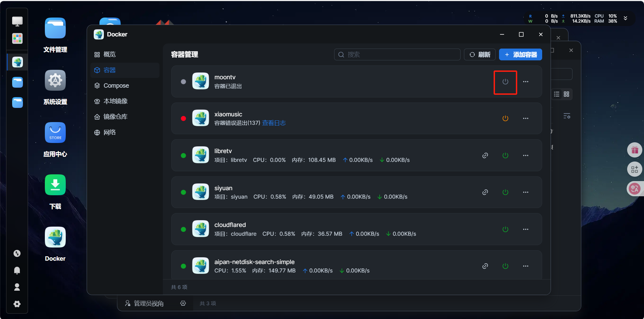Open more options menu for cloudflared

tap(526, 229)
